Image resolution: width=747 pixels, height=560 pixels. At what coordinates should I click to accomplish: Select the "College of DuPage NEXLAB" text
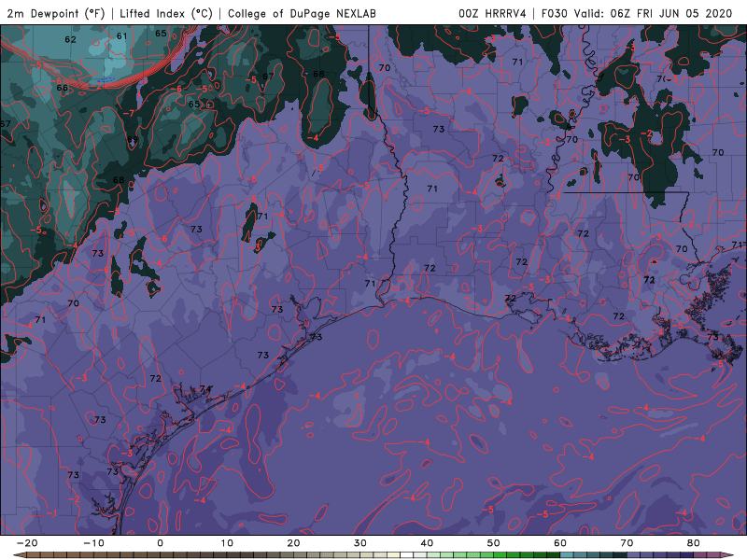pyautogui.click(x=302, y=14)
